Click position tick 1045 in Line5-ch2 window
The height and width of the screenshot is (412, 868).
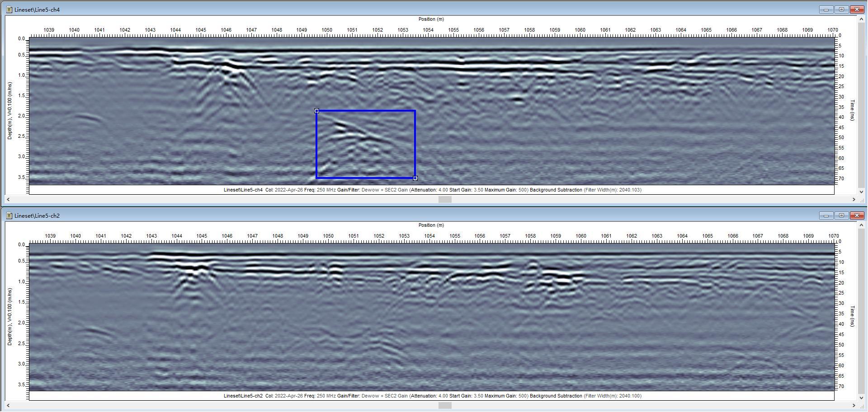point(202,236)
